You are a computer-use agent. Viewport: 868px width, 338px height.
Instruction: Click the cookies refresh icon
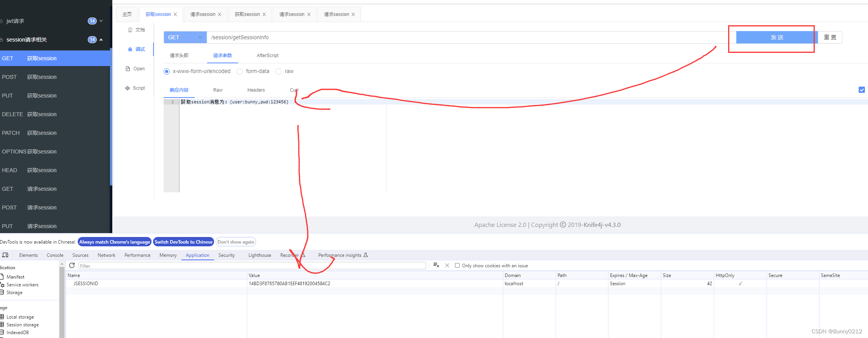[72, 265]
